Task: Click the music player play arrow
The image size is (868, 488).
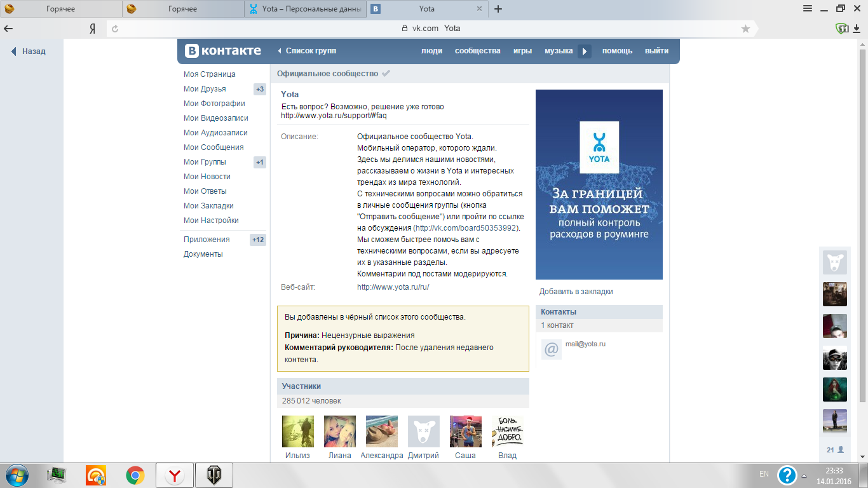Action: coord(585,51)
